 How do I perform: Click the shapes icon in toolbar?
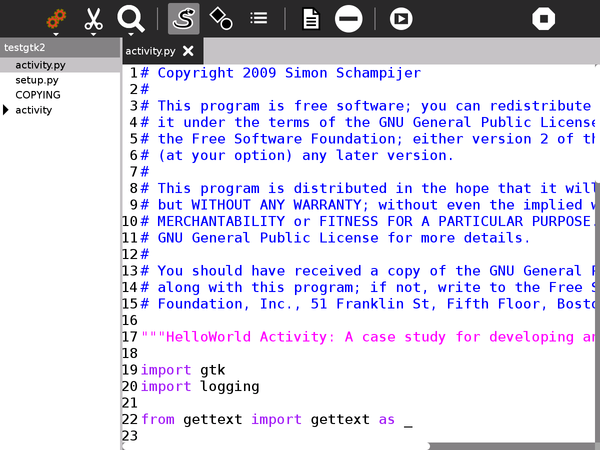pos(221,18)
